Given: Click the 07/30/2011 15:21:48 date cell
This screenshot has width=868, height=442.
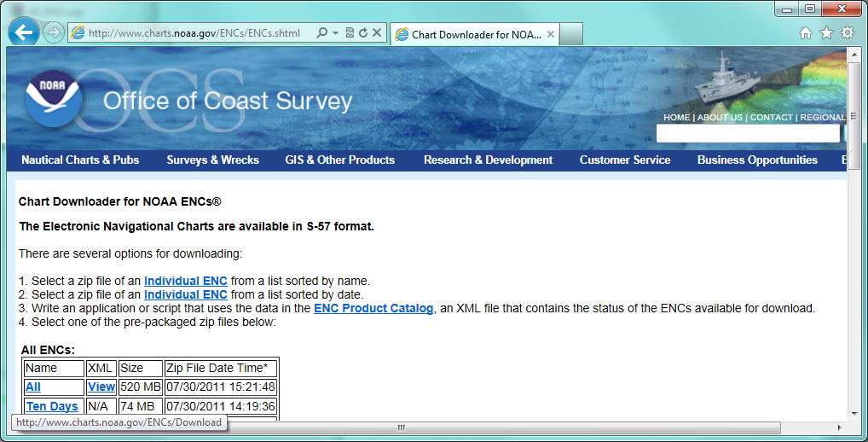Looking at the screenshot, I should click(221, 387).
